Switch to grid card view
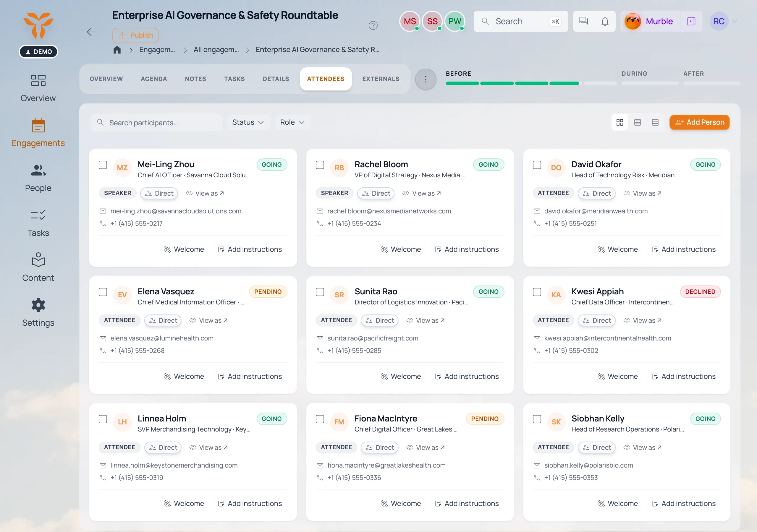 click(619, 122)
